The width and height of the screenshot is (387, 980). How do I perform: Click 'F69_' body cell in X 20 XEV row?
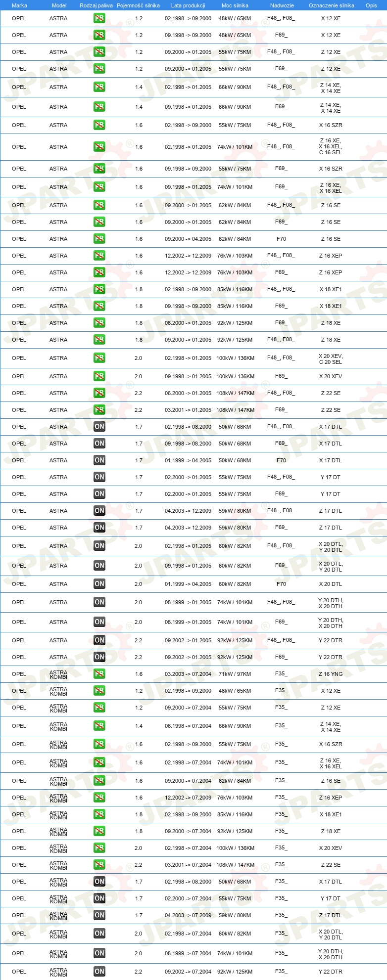click(x=281, y=376)
